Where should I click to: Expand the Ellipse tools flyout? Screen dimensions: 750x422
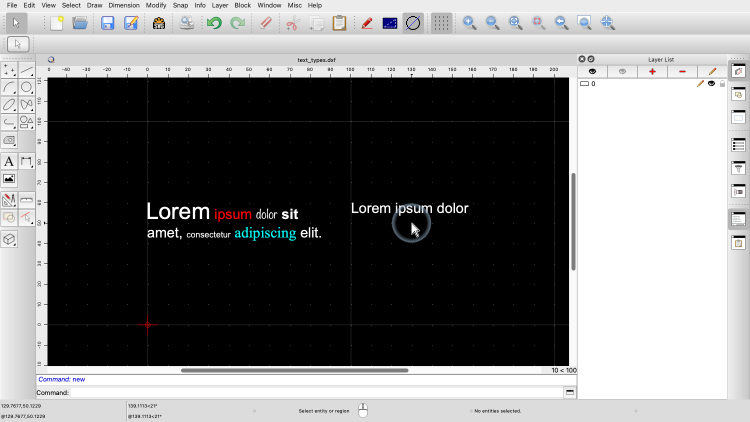tap(9, 104)
